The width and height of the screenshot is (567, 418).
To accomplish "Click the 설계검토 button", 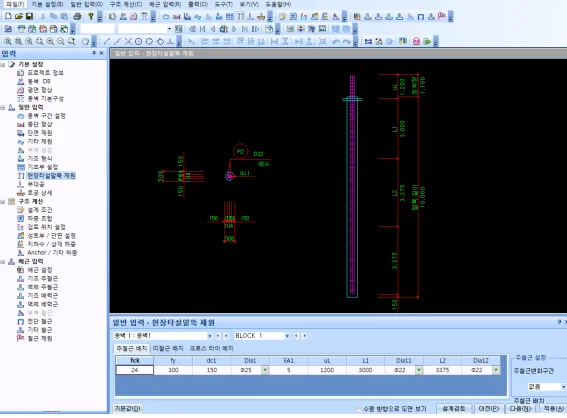I will pos(453,409).
